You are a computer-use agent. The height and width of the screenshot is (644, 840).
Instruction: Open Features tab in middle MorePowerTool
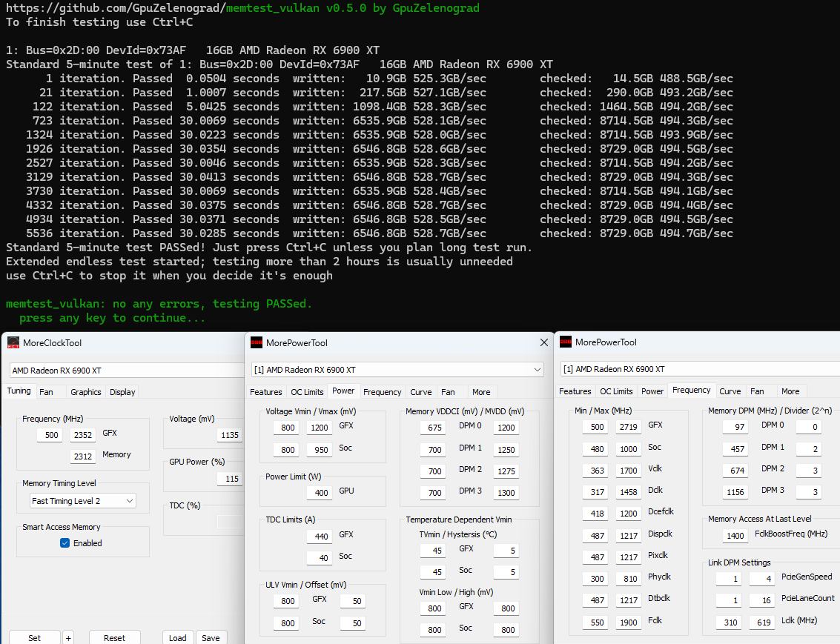coord(265,392)
